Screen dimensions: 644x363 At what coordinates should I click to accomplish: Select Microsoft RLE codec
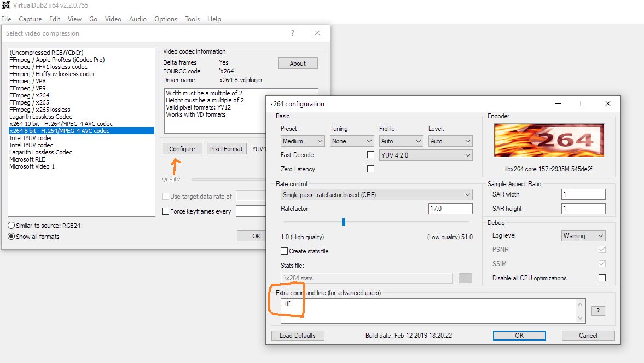pos(27,159)
